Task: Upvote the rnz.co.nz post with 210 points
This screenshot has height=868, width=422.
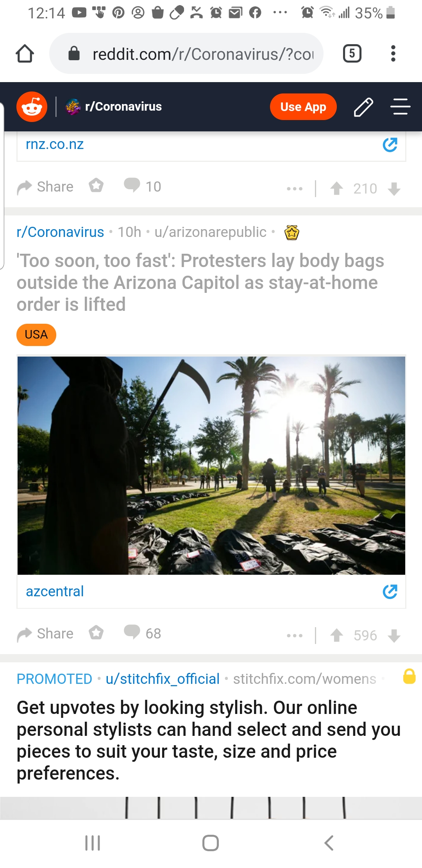Action: tap(336, 188)
